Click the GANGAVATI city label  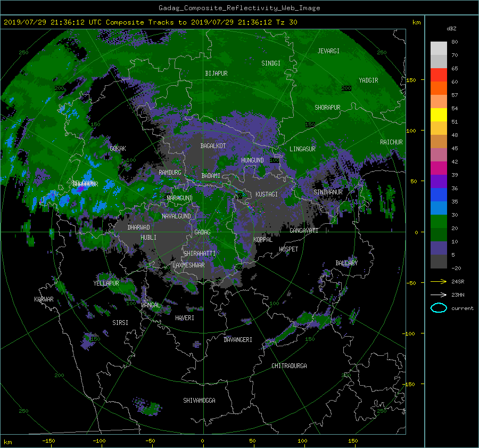pos(304,230)
